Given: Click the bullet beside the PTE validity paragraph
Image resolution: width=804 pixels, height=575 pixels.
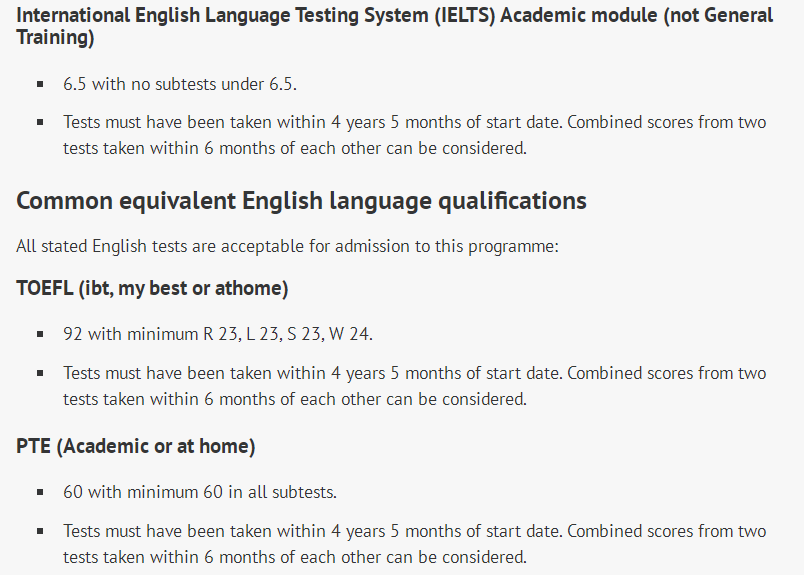Looking at the screenshot, I should click(x=41, y=531).
